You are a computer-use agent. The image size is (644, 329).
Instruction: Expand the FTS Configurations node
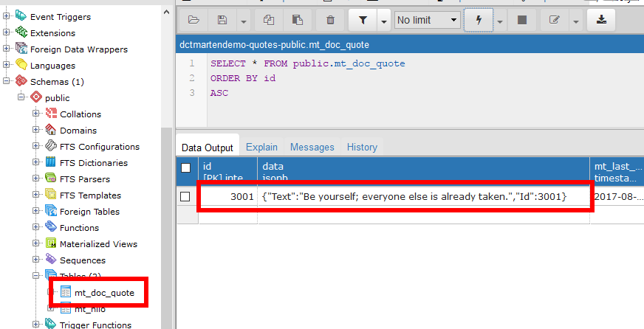tap(36, 147)
